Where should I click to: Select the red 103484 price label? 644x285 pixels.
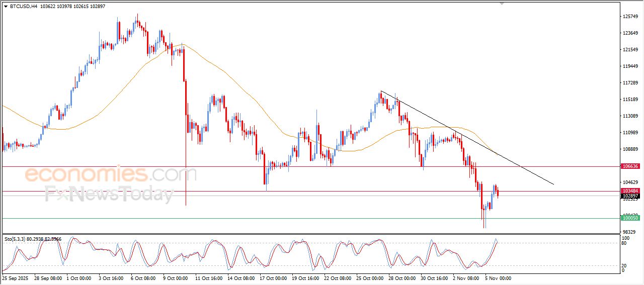(x=630, y=191)
